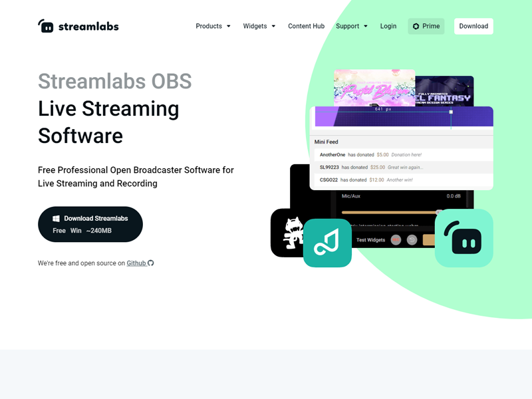Image resolution: width=532 pixels, height=399 pixels.
Task: Click the Mic/Aux volume slider
Action: pyautogui.click(x=391, y=212)
